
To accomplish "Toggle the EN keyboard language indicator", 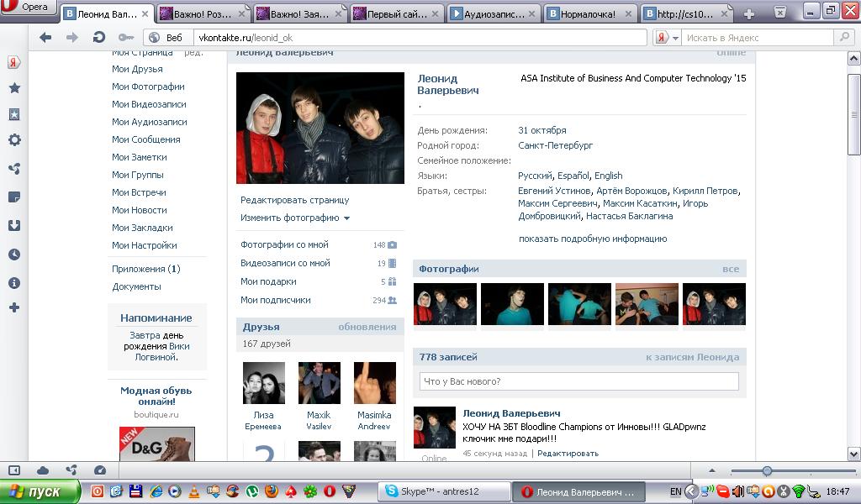I will pyautogui.click(x=675, y=491).
